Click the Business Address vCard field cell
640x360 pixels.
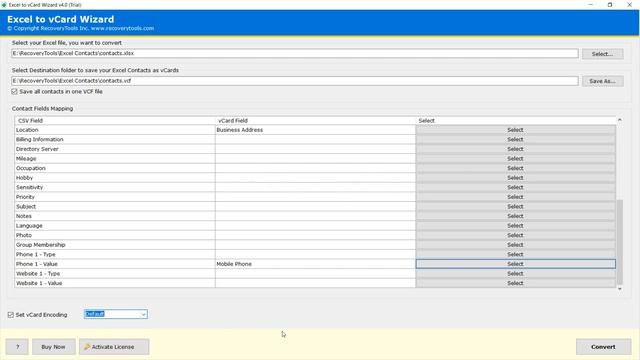tap(315, 130)
